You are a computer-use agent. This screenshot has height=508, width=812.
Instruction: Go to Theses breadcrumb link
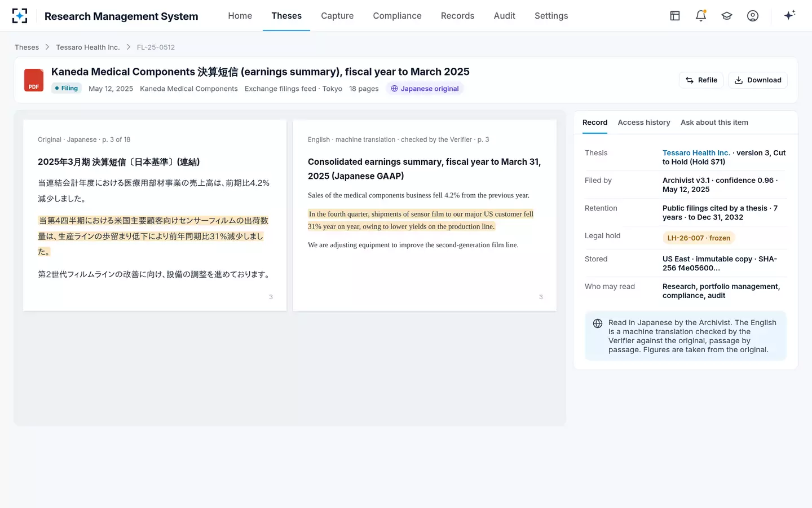[x=27, y=47]
